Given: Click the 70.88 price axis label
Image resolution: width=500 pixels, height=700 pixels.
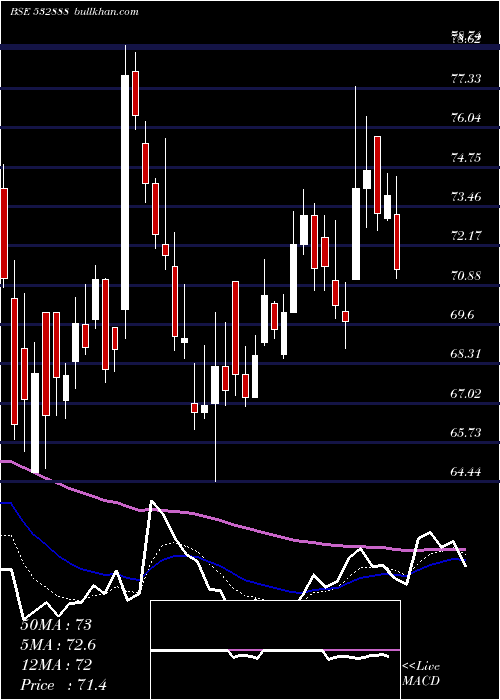Looking at the screenshot, I should pyautogui.click(x=466, y=276).
